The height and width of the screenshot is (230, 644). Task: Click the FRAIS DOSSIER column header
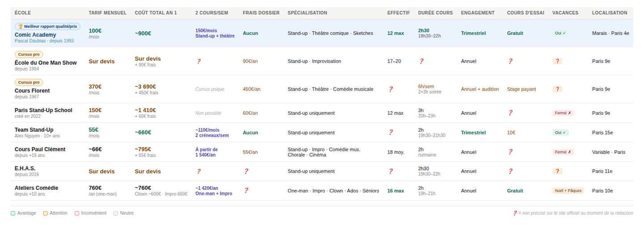click(261, 13)
